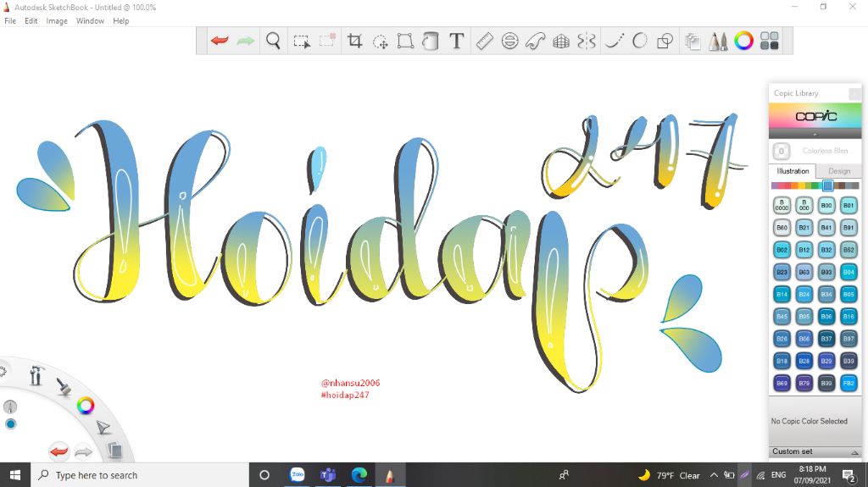The height and width of the screenshot is (487, 868).
Task: Choose the Crop tool
Action: 354,41
